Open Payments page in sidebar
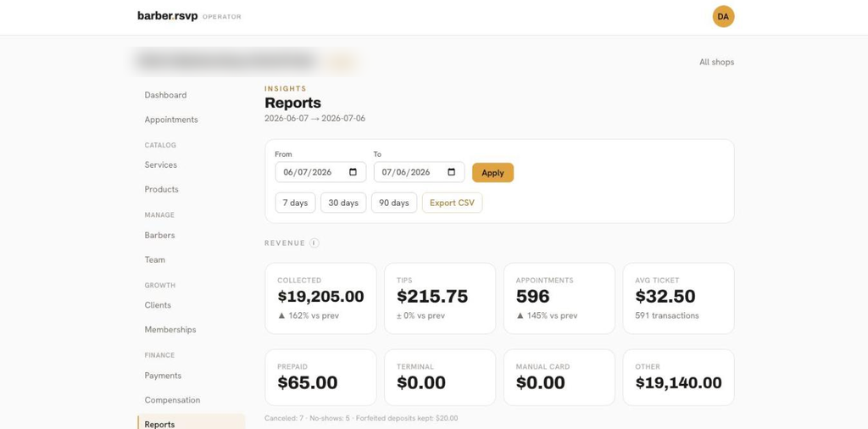The width and height of the screenshot is (868, 429). [163, 376]
